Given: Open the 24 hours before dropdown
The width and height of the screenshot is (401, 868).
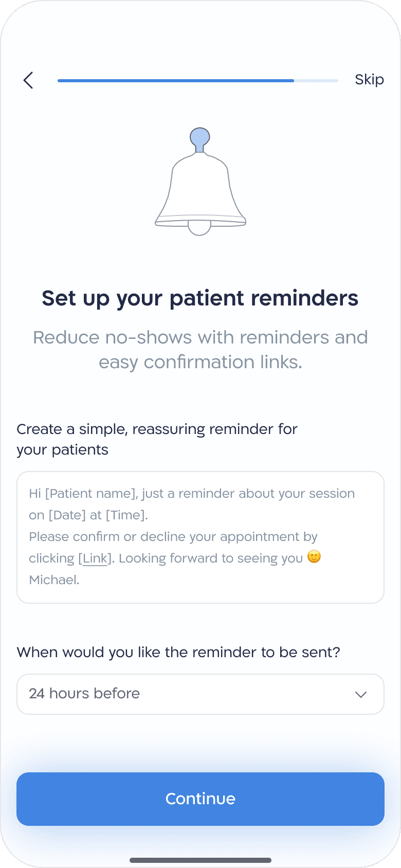Looking at the screenshot, I should point(200,694).
